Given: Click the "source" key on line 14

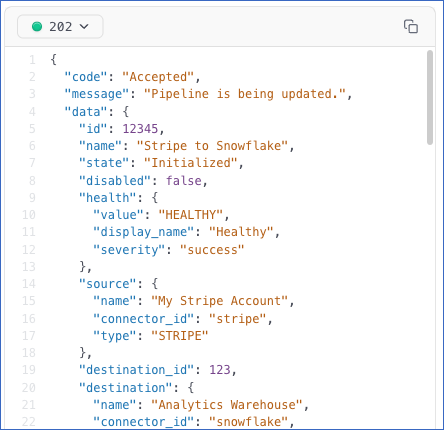Looking at the screenshot, I should (108, 284).
